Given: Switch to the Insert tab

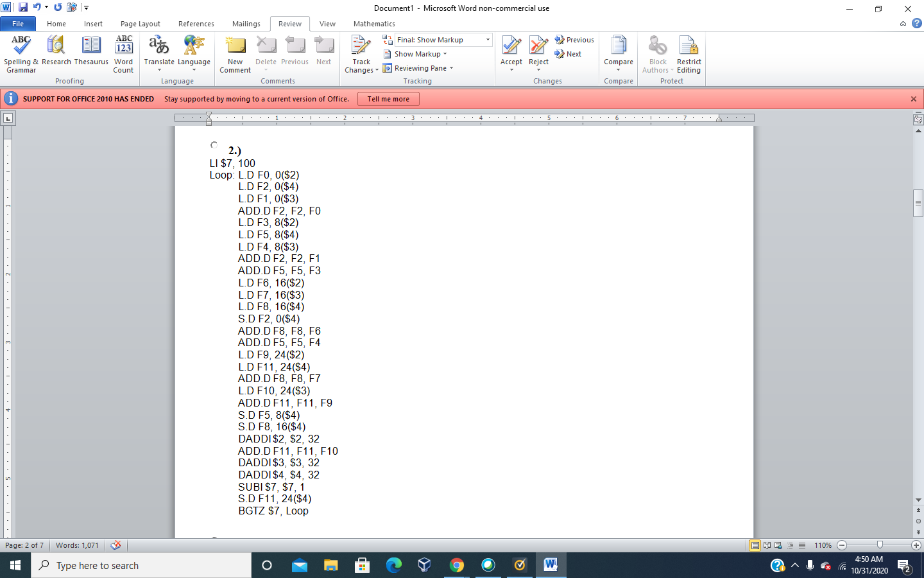Looking at the screenshot, I should pos(93,24).
